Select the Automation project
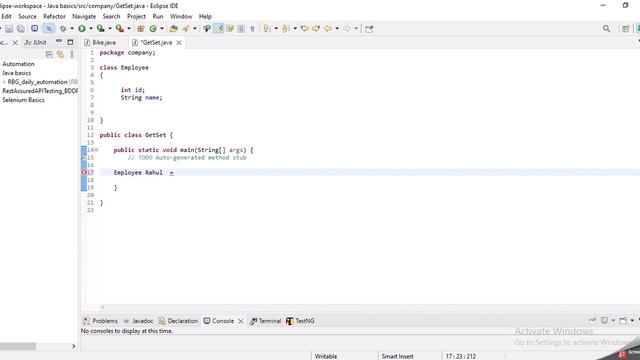Viewport: 640px width, 360px height. click(x=18, y=64)
